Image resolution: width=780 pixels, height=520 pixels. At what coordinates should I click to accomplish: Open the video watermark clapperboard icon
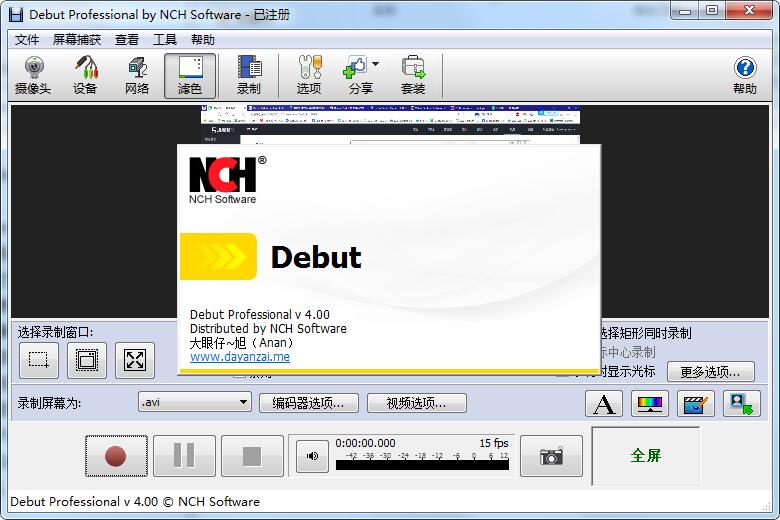[695, 404]
